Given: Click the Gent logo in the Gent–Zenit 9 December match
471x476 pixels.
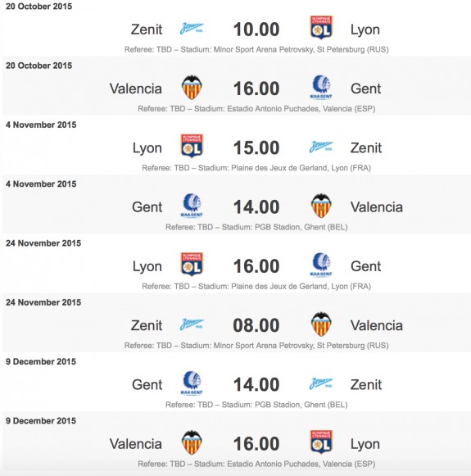Looking at the screenshot, I should point(192,383).
